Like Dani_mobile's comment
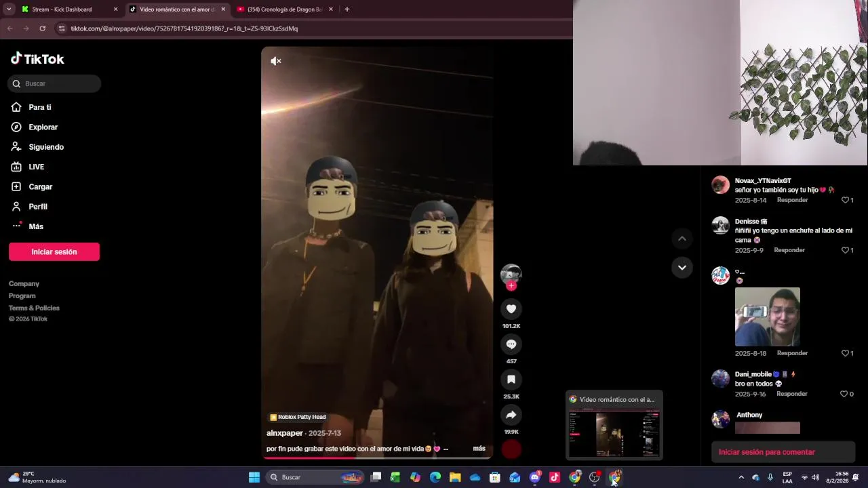Viewport: 868px width, 488px height. [845, 394]
